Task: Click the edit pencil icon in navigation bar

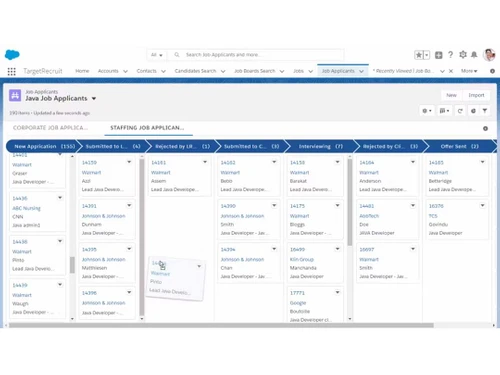Action: [492, 71]
